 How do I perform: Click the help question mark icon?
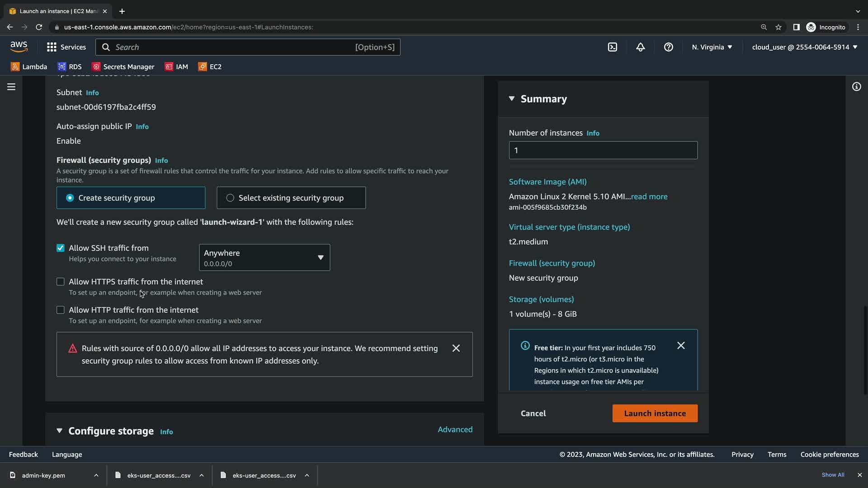(668, 47)
